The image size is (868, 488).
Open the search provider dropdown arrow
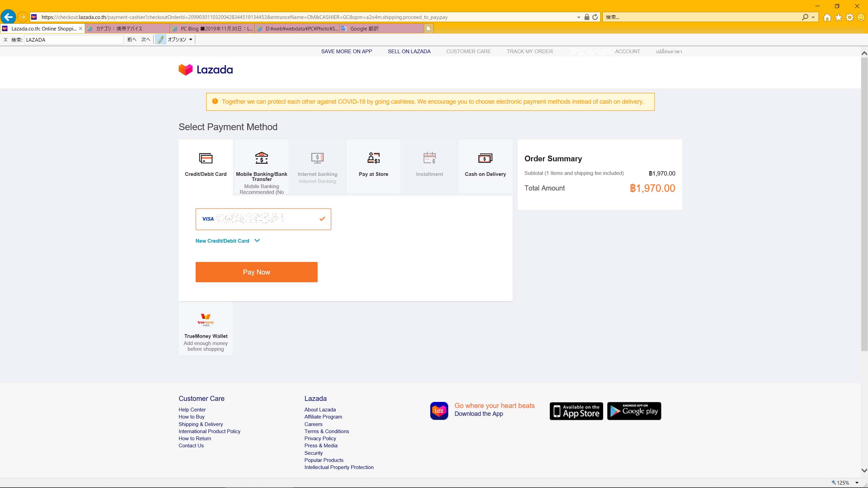813,17
